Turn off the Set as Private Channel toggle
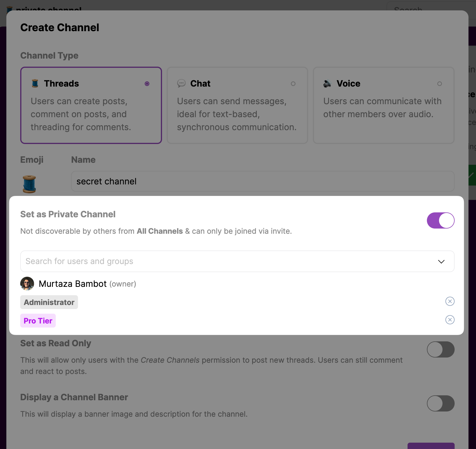This screenshot has height=449, width=476. coord(440,220)
